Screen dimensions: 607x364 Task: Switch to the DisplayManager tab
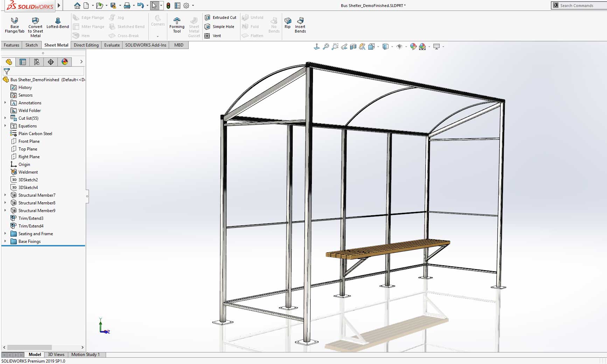click(64, 62)
